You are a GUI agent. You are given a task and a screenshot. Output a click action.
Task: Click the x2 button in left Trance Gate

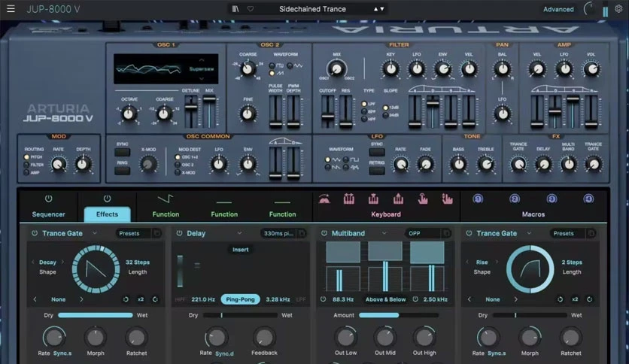coord(141,299)
